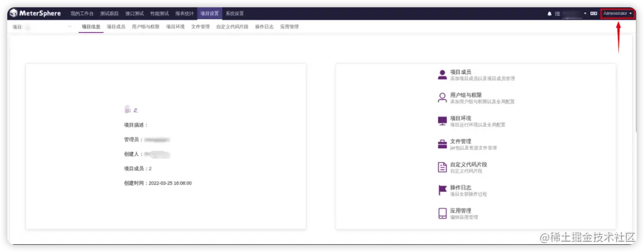The height and width of the screenshot is (252, 644).
Task: Click the 用户组与权限 outline user icon
Action: 442,98
